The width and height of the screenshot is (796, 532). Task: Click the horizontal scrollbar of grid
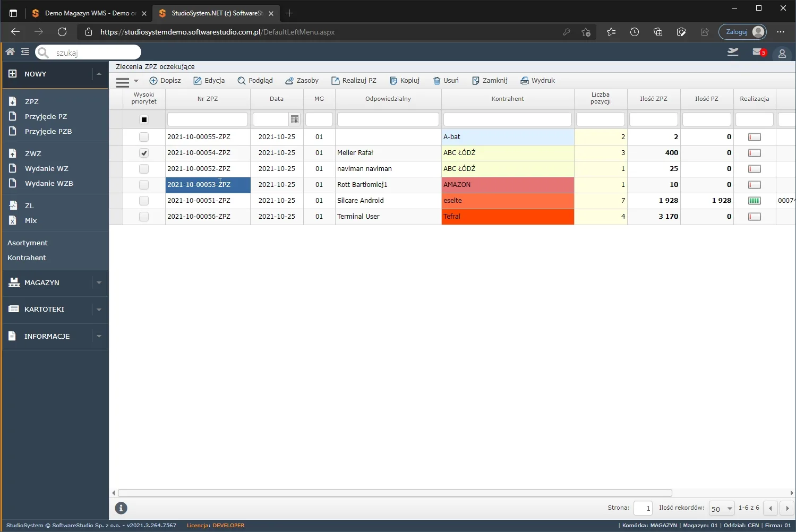click(395, 493)
